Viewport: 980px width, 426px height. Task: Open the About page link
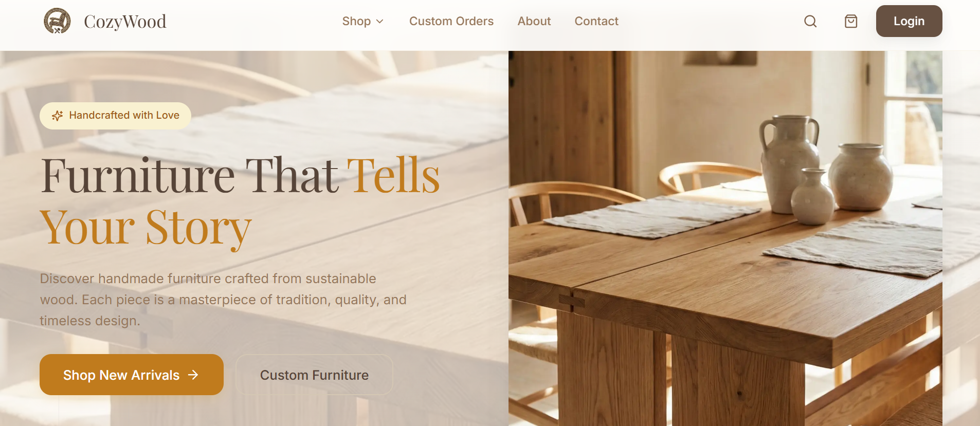534,21
